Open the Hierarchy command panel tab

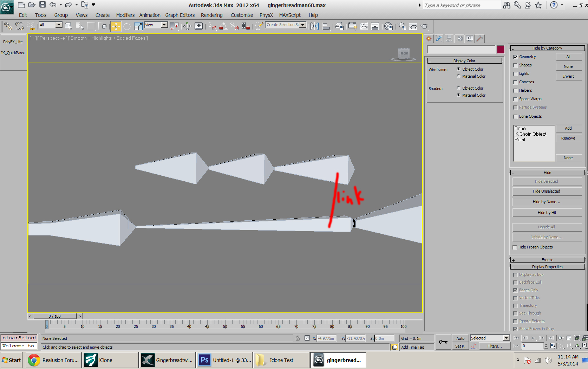click(x=449, y=39)
